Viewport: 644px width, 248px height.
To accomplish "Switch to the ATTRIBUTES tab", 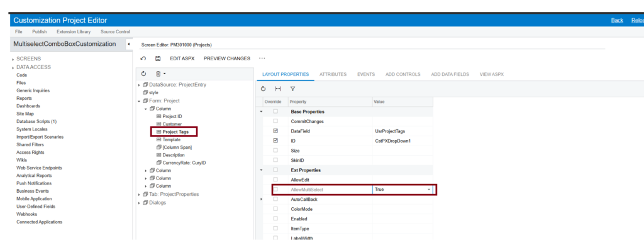I will coord(333,74).
